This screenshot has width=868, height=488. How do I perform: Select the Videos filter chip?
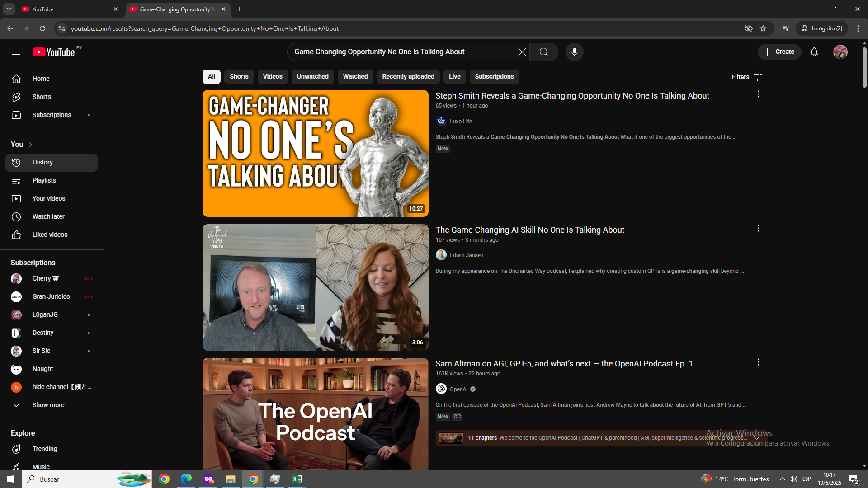273,77
